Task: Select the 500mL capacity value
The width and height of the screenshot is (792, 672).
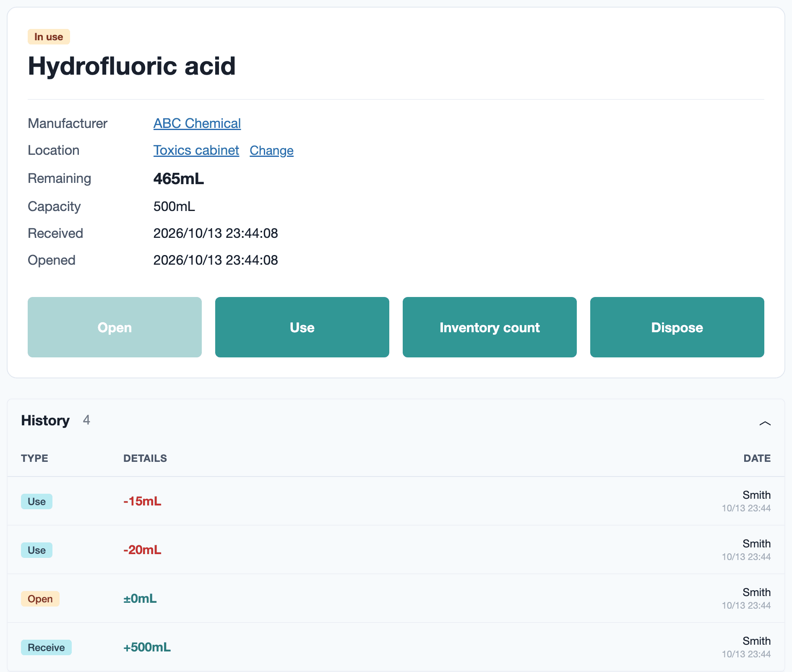Action: [x=174, y=206]
